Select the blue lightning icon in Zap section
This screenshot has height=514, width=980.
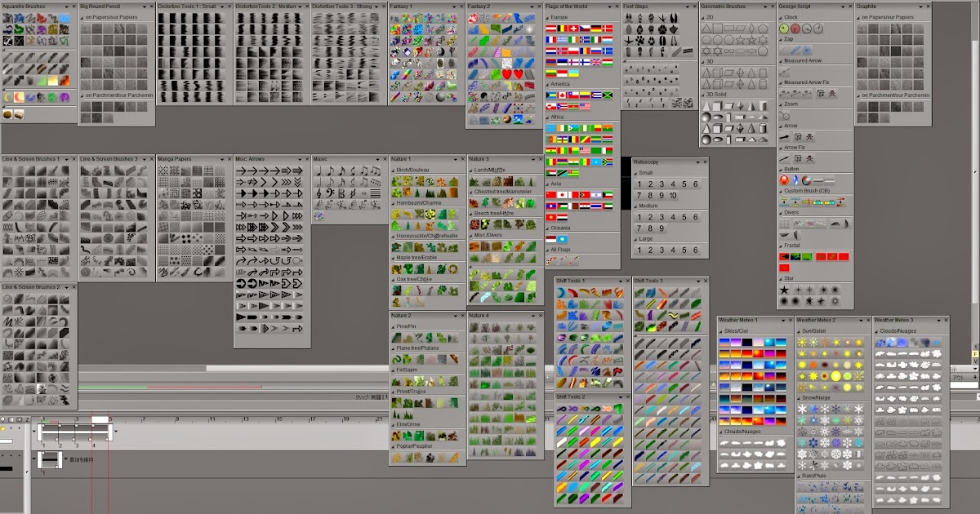795,51
